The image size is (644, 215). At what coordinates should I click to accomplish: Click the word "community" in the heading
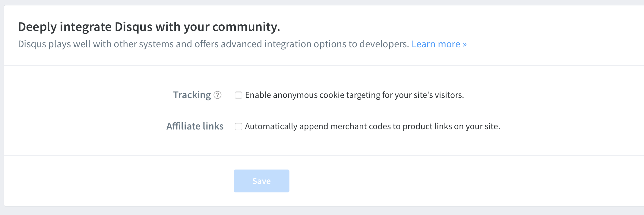pos(246,27)
